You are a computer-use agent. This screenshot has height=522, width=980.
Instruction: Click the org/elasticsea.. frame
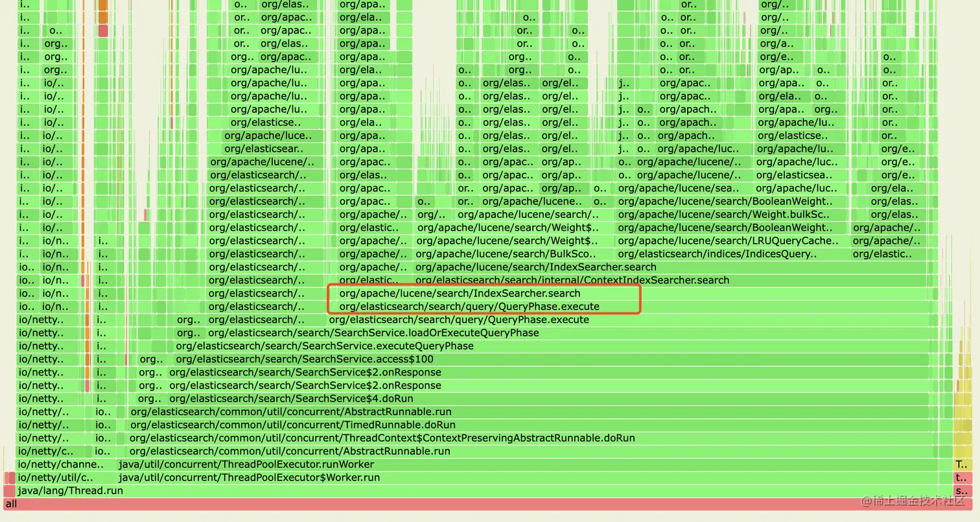coord(800,175)
